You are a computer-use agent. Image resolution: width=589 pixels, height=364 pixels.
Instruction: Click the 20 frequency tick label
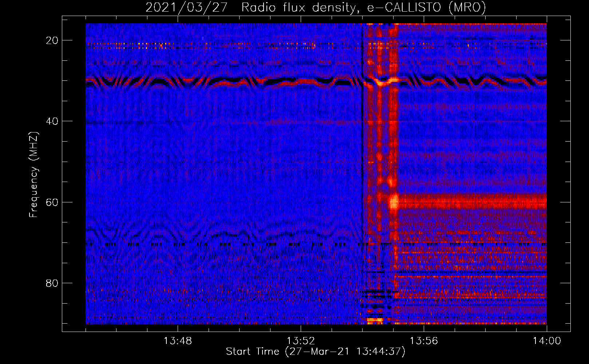[52, 40]
